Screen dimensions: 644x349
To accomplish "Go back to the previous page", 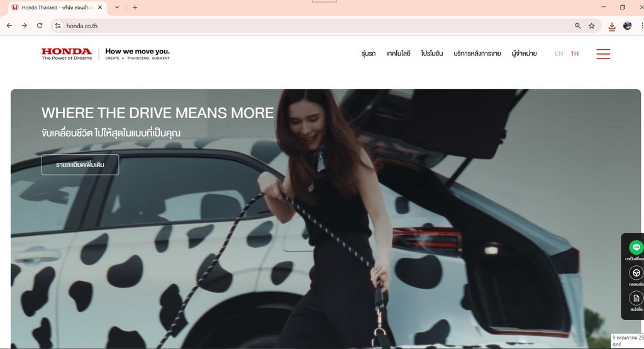I will point(9,25).
